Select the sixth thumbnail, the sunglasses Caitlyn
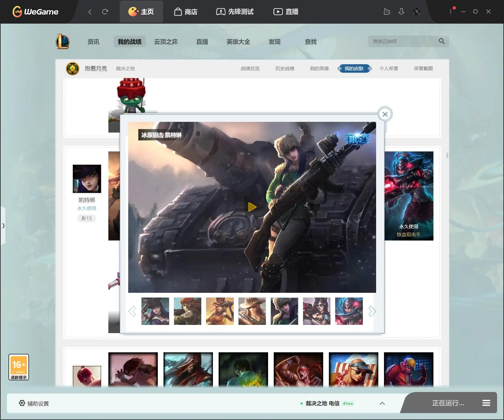 tap(317, 311)
